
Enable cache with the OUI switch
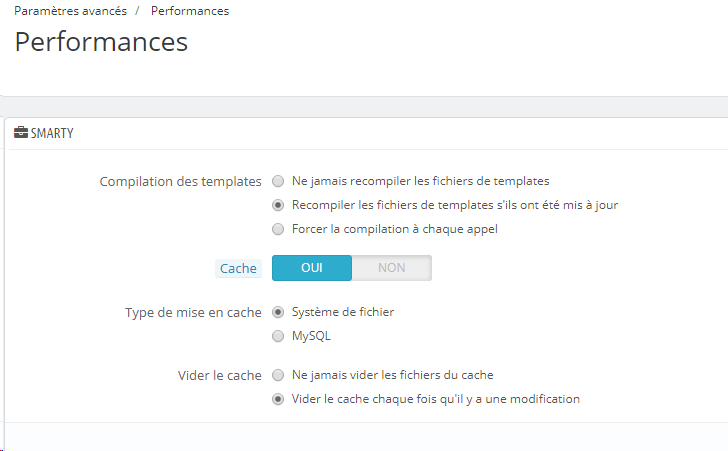tap(312, 268)
